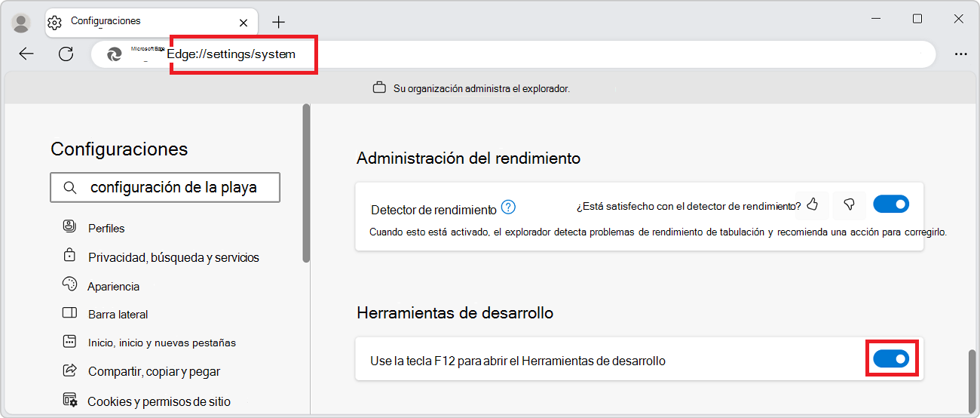980x418 pixels.
Task: Click the Configuraciones sidebar heading
Action: (x=119, y=149)
